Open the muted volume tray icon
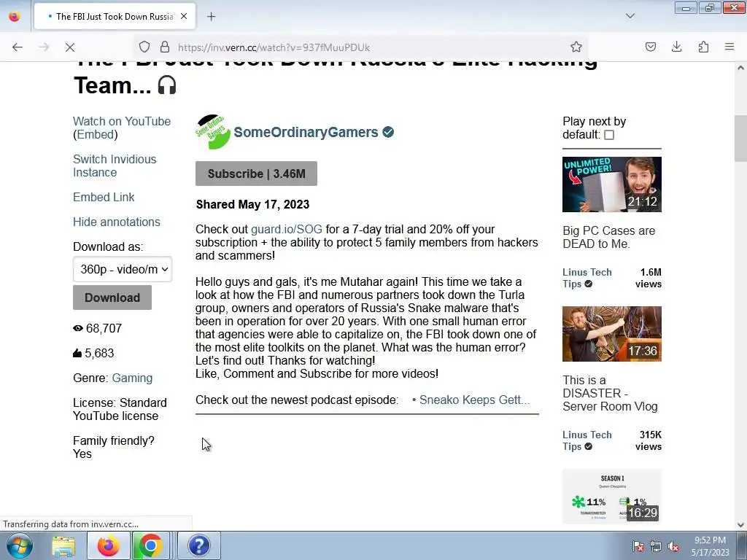This screenshot has width=747, height=560. 673,546
